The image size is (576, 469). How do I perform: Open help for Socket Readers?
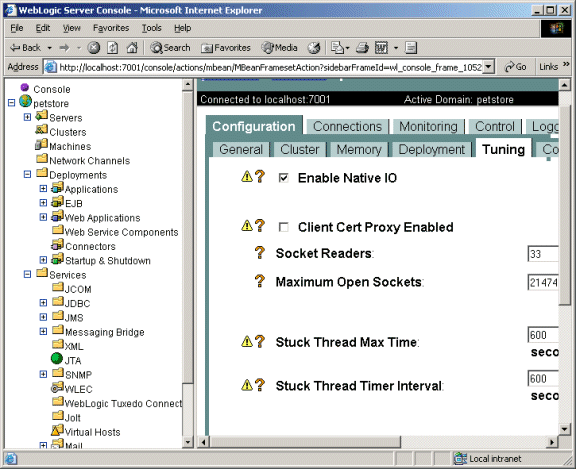click(x=260, y=253)
